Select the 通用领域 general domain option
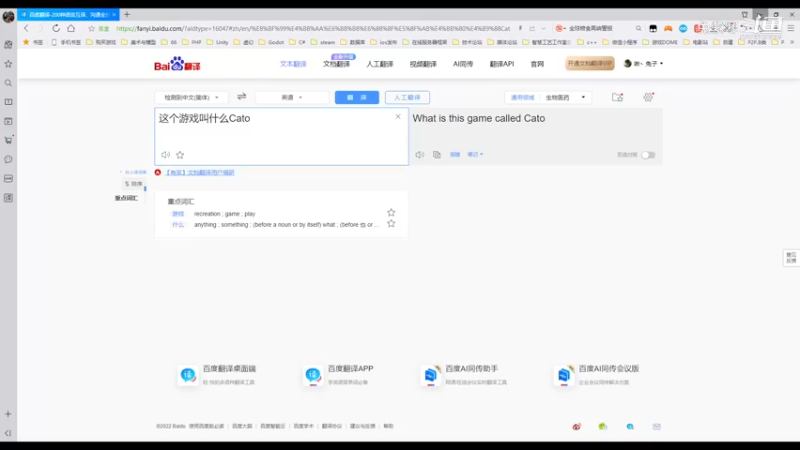Viewport: 800px width, 450px height. [522, 97]
